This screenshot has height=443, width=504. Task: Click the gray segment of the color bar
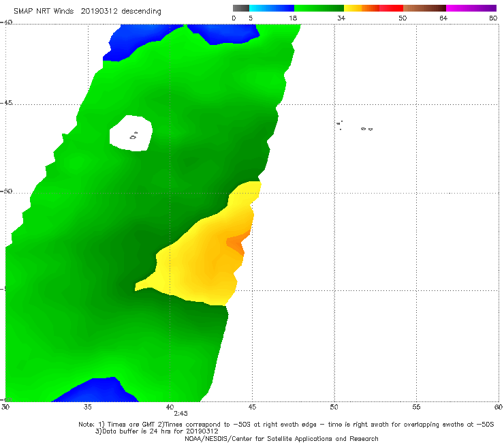click(x=240, y=8)
